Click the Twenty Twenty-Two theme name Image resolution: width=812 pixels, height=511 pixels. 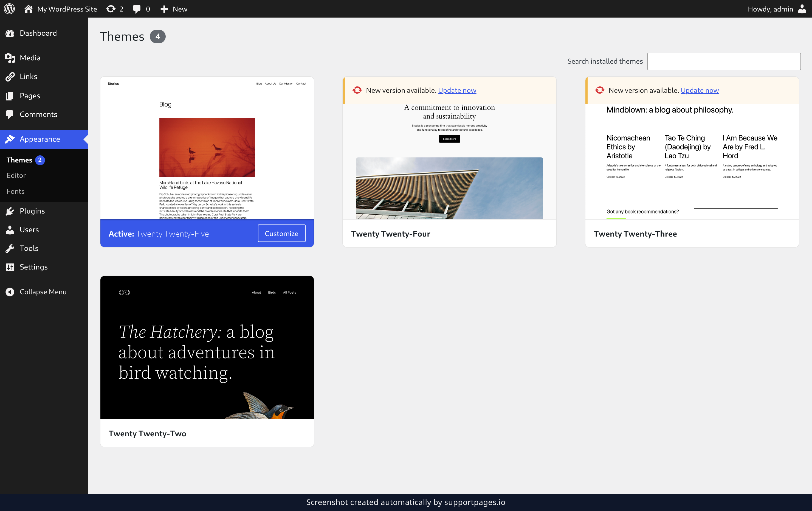(147, 433)
